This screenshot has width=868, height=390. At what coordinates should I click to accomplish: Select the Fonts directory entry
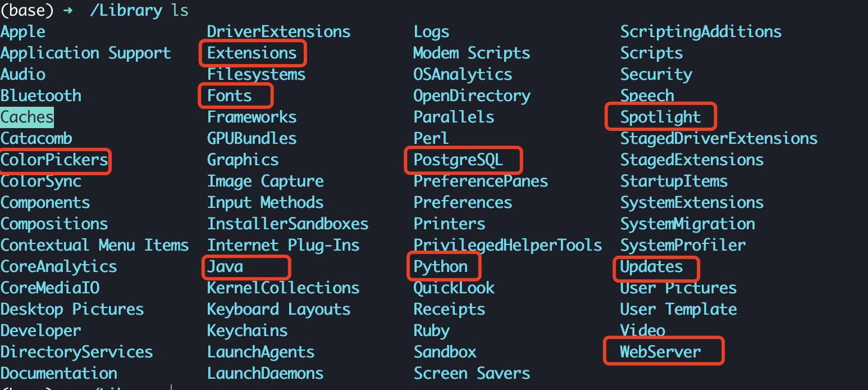tap(230, 96)
